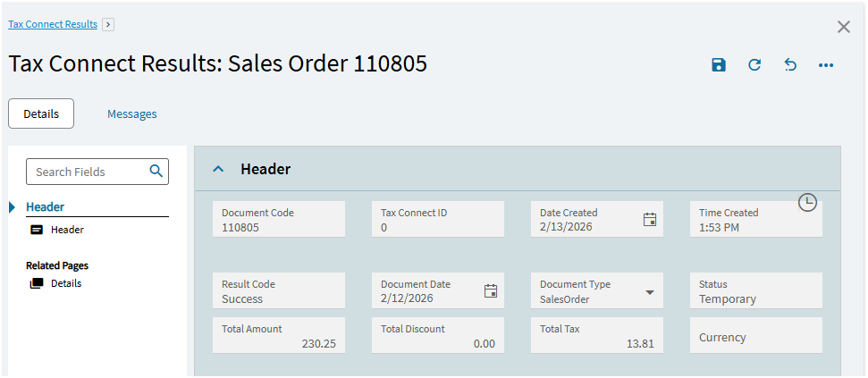The width and height of the screenshot is (868, 378).
Task: Click the Total Amount field
Action: (279, 335)
